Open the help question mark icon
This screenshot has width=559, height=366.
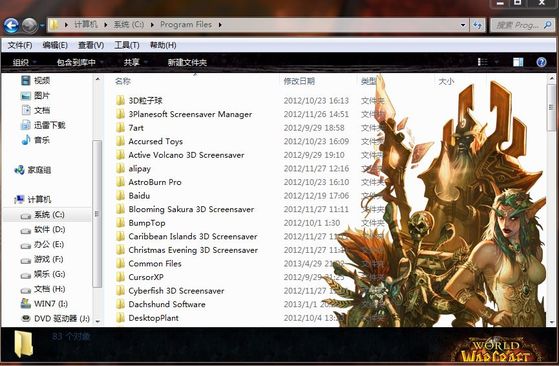point(541,62)
